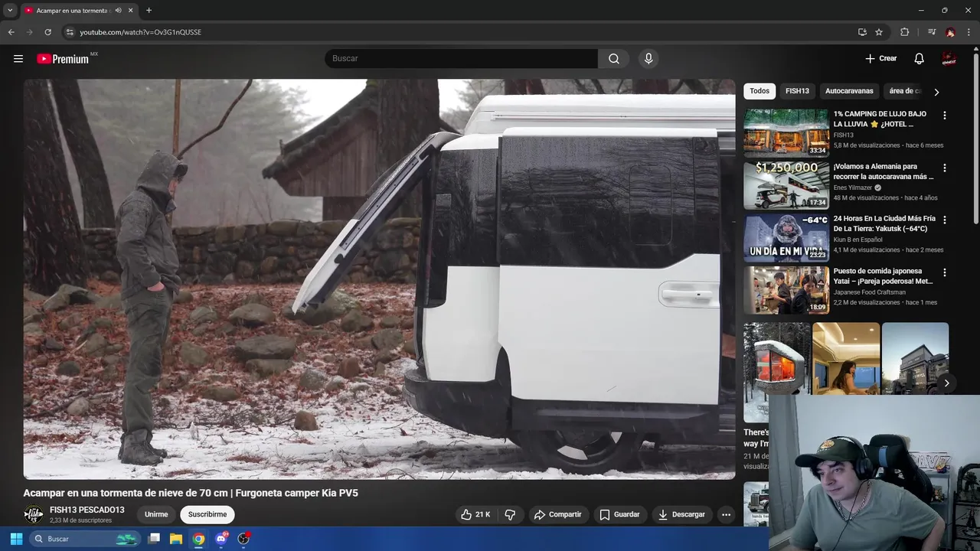Open '$1,250,000' autocaravana video thumbnail
980x551 pixels.
coord(786,185)
